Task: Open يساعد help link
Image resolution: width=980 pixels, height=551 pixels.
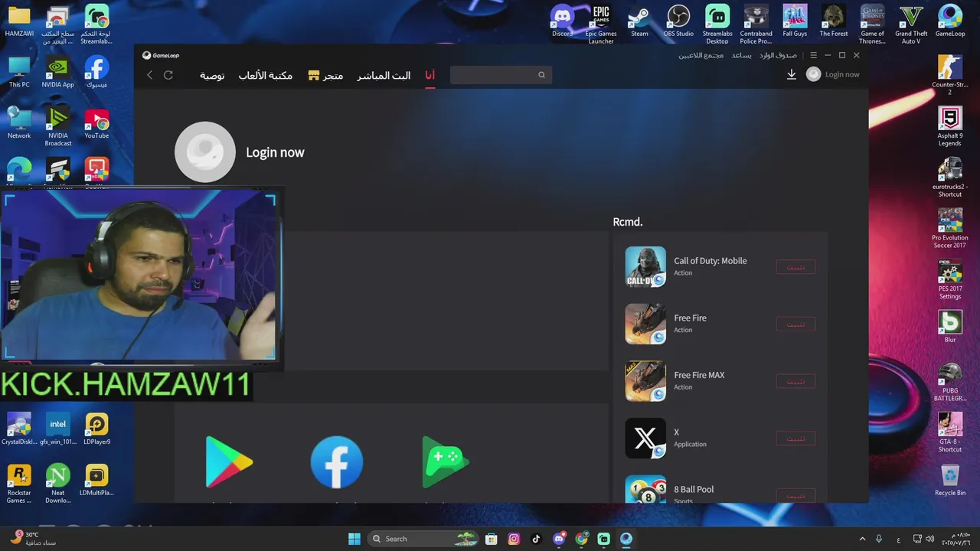Action: 741,55
